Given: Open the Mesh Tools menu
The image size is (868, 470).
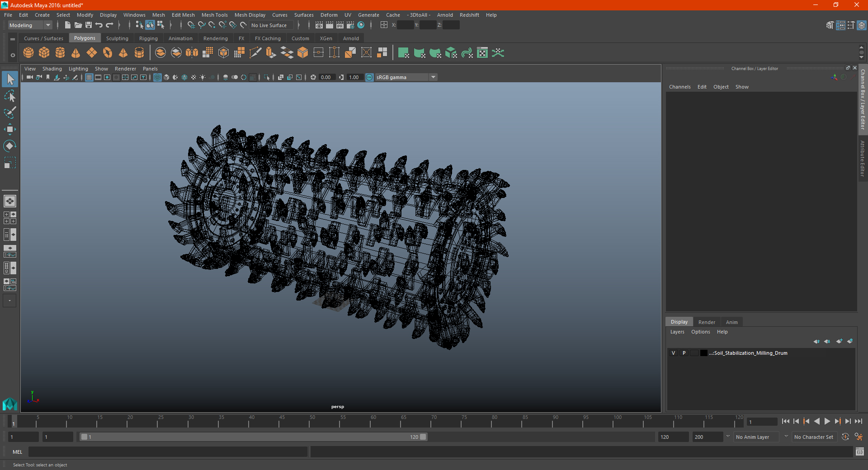Looking at the screenshot, I should point(214,15).
